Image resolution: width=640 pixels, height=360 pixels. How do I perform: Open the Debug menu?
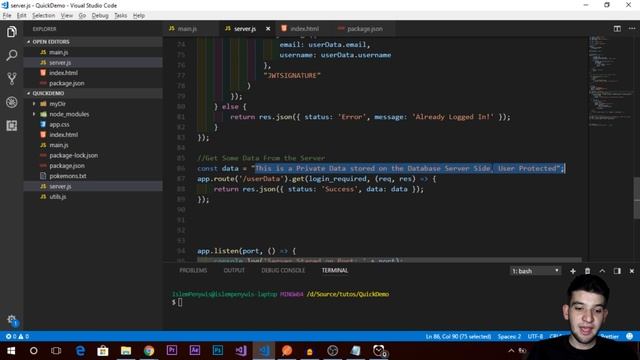coord(100,16)
